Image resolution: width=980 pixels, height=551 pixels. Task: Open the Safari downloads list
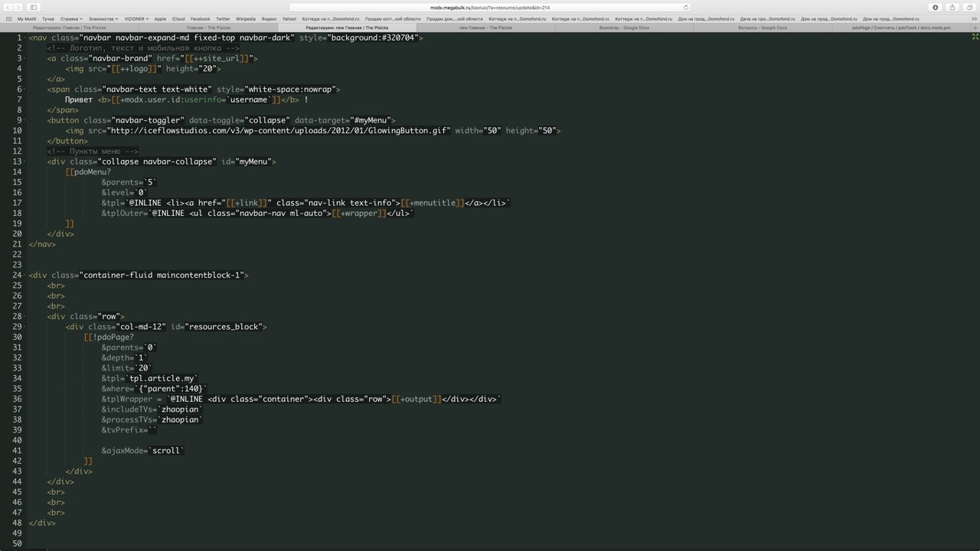pyautogui.click(x=936, y=7)
